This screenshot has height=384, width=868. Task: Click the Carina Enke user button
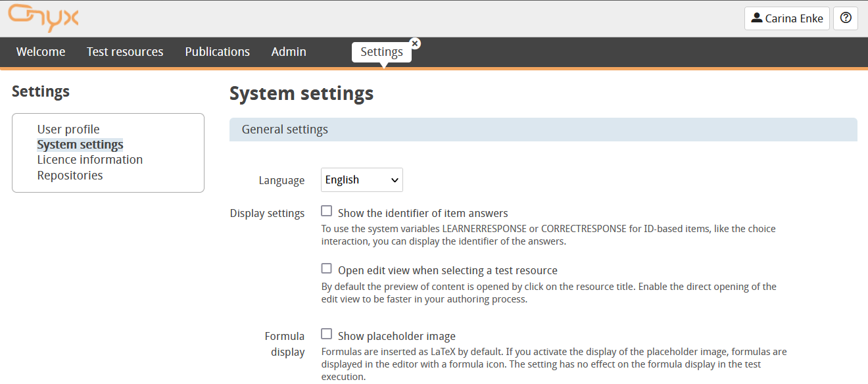(x=787, y=18)
